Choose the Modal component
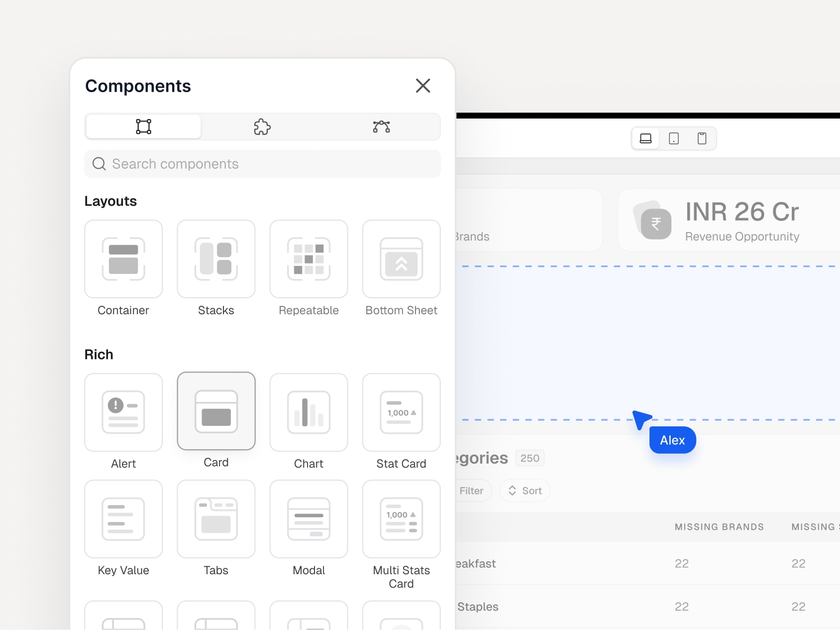The image size is (840, 630). point(309,519)
